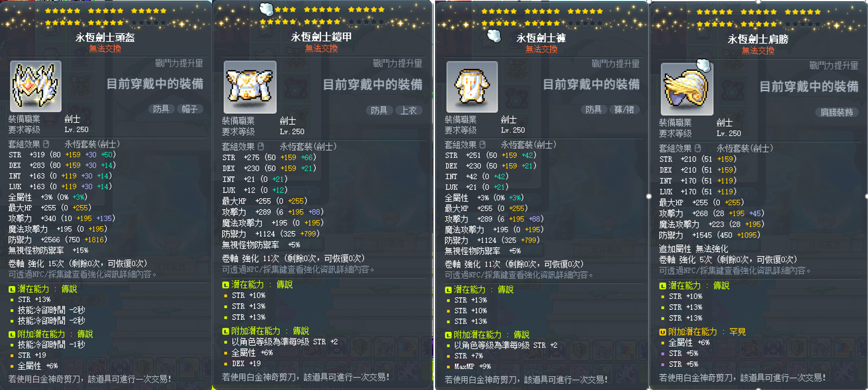Click the 永恆套裝(劍士) set name on the pants
Image resolution: width=868 pixels, height=390 pixels.
pyautogui.click(x=529, y=145)
